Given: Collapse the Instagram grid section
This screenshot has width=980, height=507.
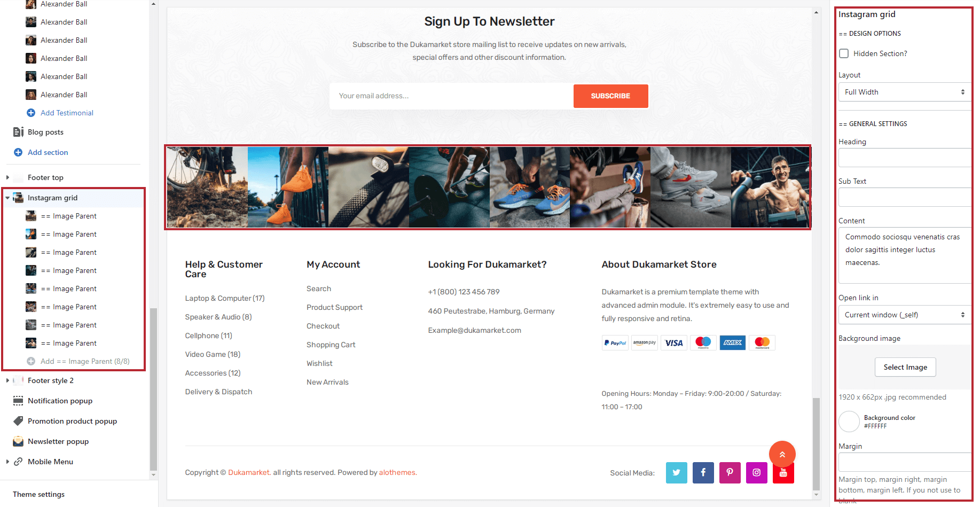Looking at the screenshot, I should tap(7, 198).
